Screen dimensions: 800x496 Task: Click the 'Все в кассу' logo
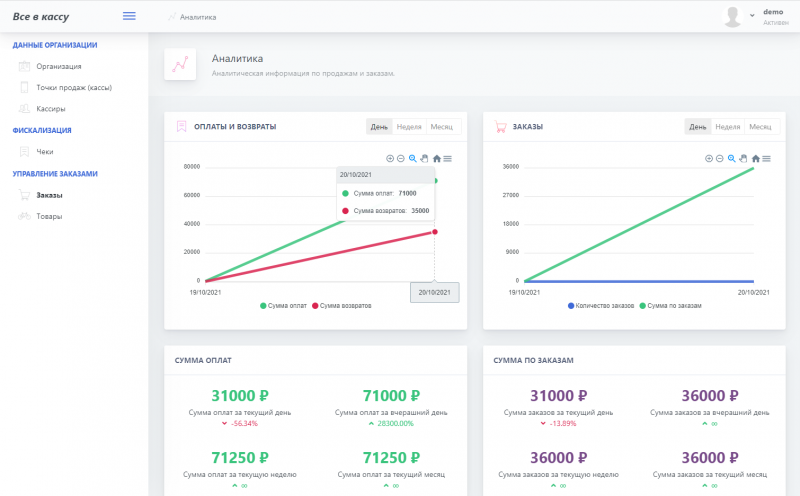pos(41,16)
